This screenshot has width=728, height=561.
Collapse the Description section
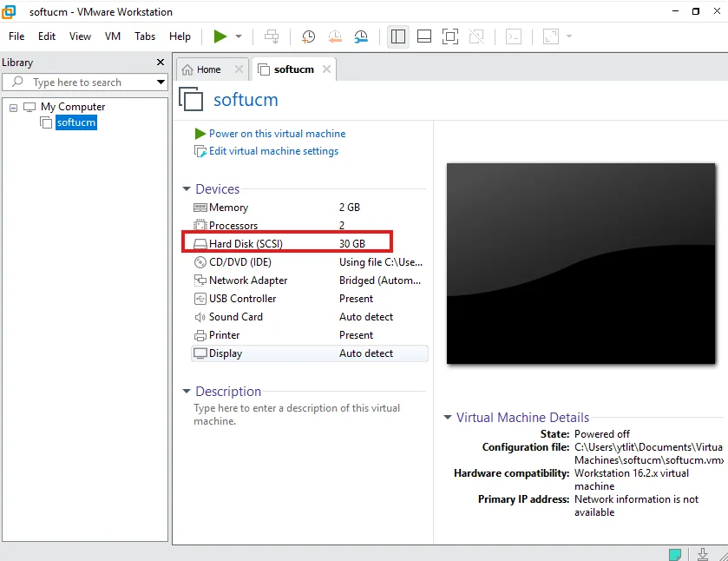tap(187, 392)
